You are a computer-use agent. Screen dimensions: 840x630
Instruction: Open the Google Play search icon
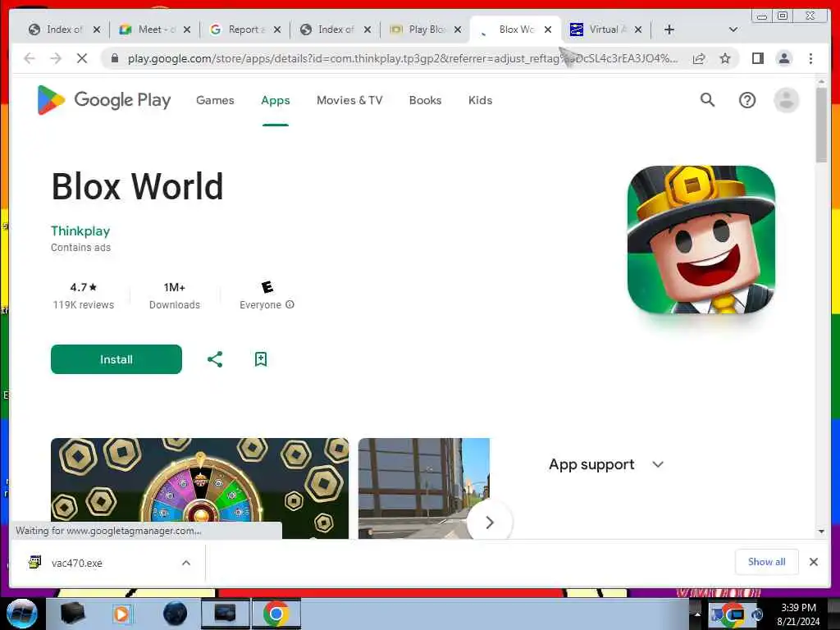707,99
